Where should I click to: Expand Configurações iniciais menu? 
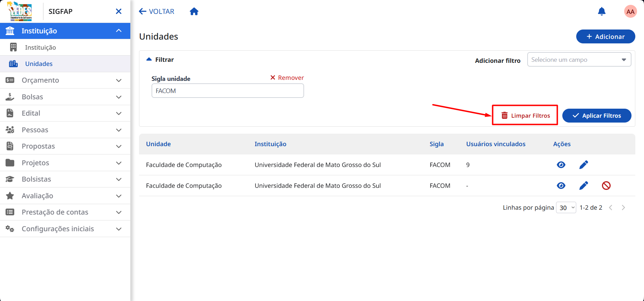pyautogui.click(x=65, y=229)
